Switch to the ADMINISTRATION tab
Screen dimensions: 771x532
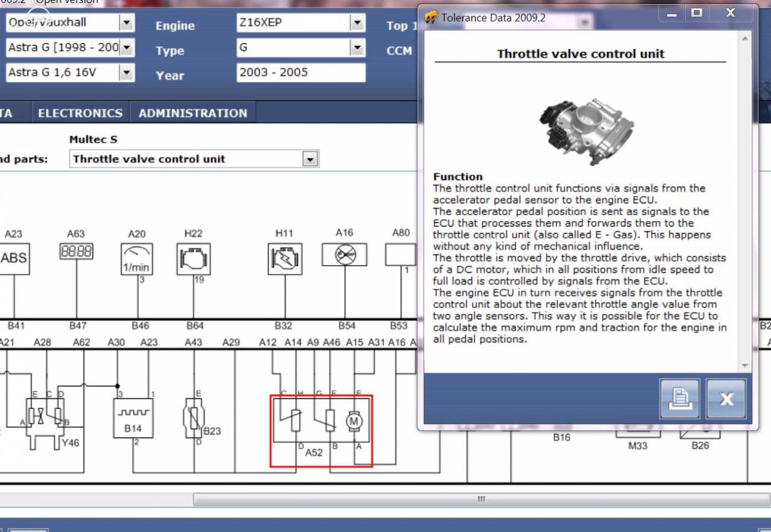(193, 113)
